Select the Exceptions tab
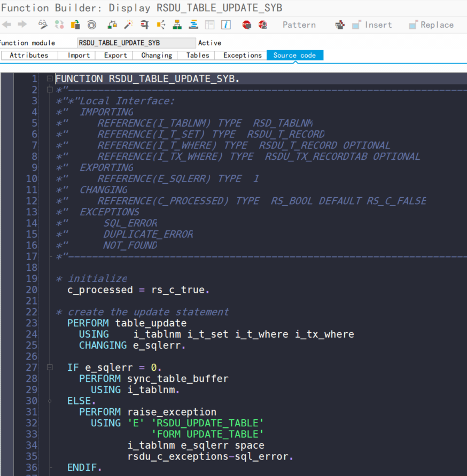467x476 pixels. 242,55
